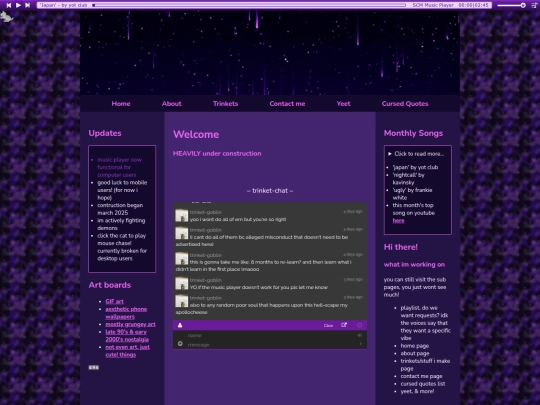Click the song title ''Japan' - by yot club'
The height and width of the screenshot is (405, 540).
click(x=63, y=5)
